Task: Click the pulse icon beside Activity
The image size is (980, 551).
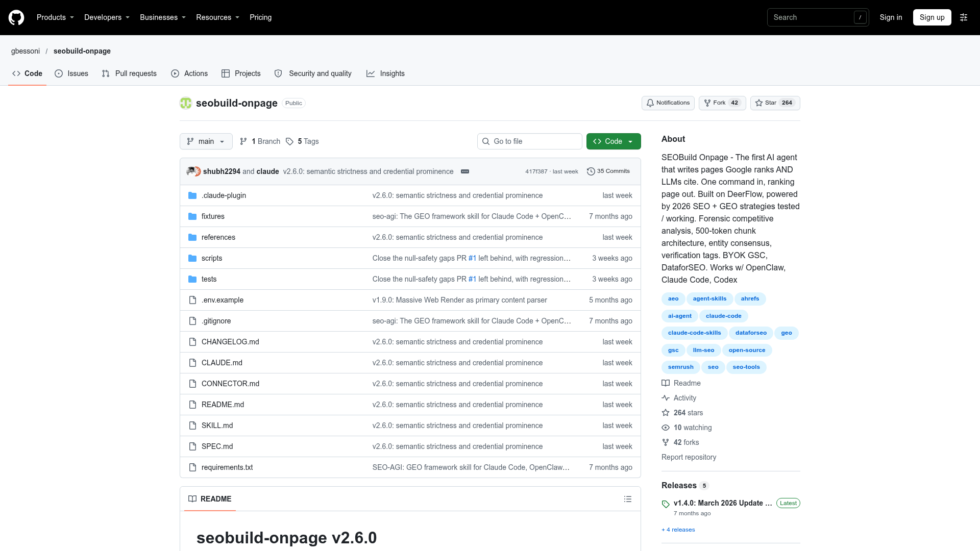Action: (666, 398)
